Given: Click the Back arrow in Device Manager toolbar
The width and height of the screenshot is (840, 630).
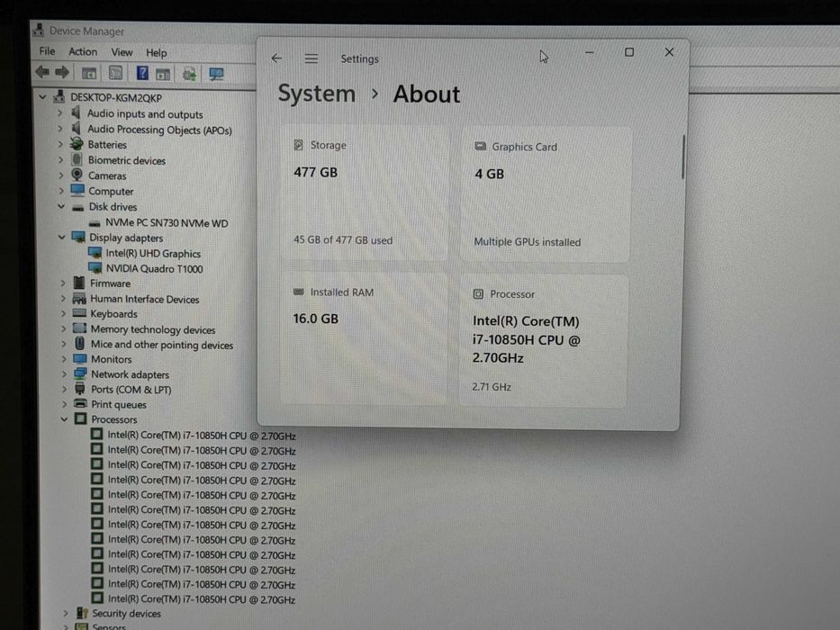Looking at the screenshot, I should [42, 72].
